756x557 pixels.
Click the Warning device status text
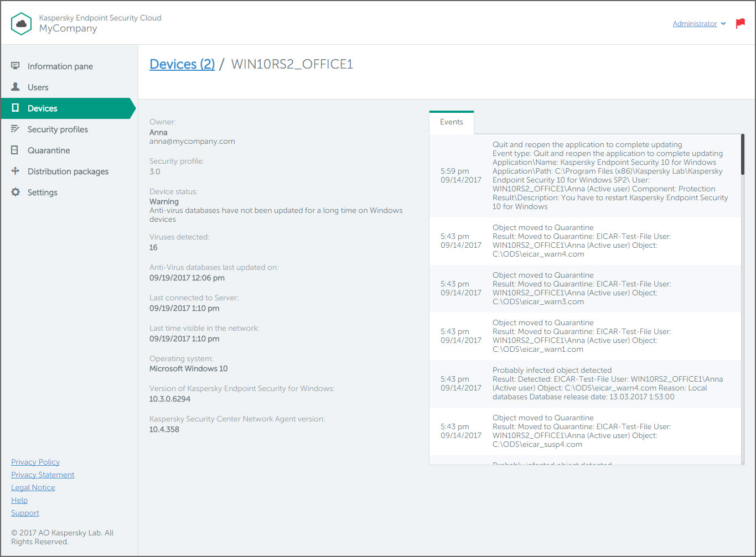point(164,201)
